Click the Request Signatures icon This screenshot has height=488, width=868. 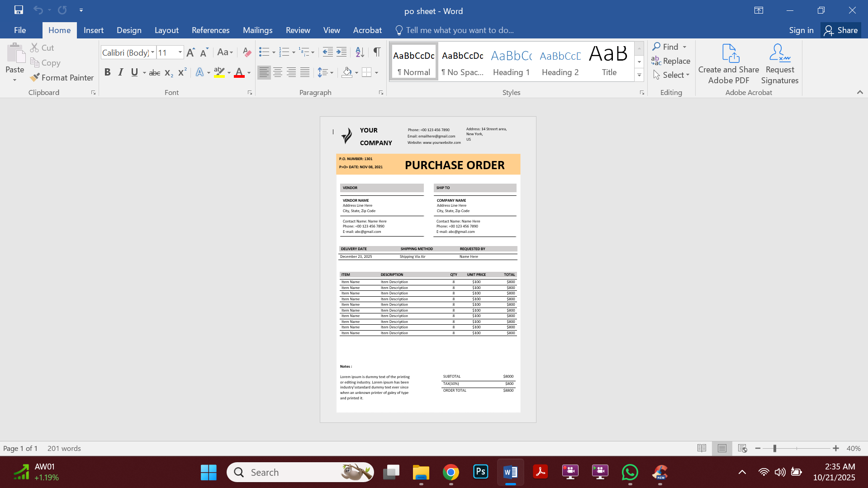779,63
